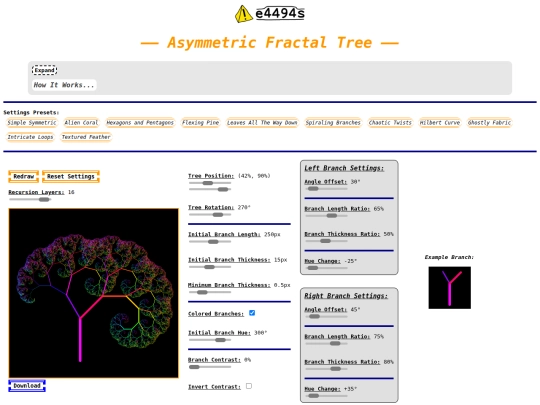This screenshot has width=540, height=405.
Task: Click the fractal tree canvas
Action: click(94, 293)
